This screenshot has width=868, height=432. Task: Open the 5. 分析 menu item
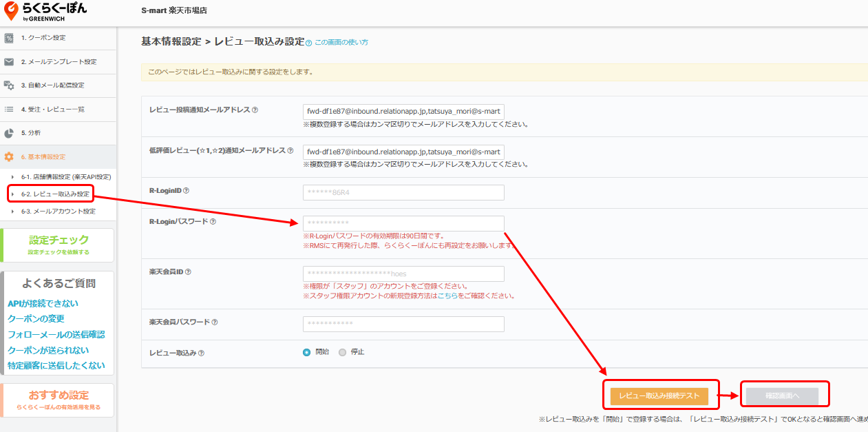coord(31,133)
